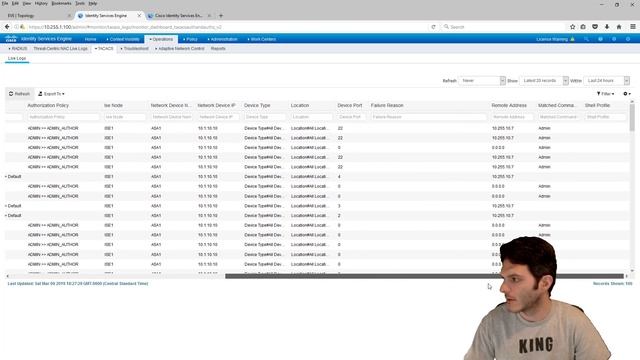
Task: Sort by the Failure Reason column header
Action: [387, 105]
